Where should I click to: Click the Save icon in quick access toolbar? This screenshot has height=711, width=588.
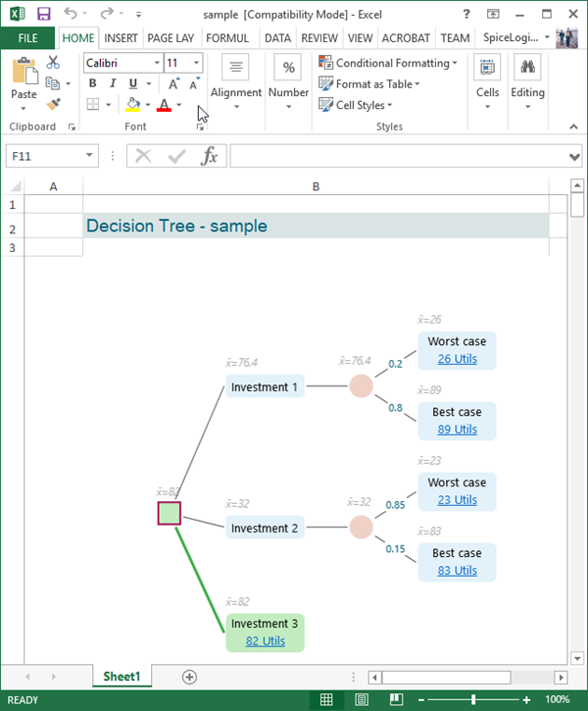point(43,14)
